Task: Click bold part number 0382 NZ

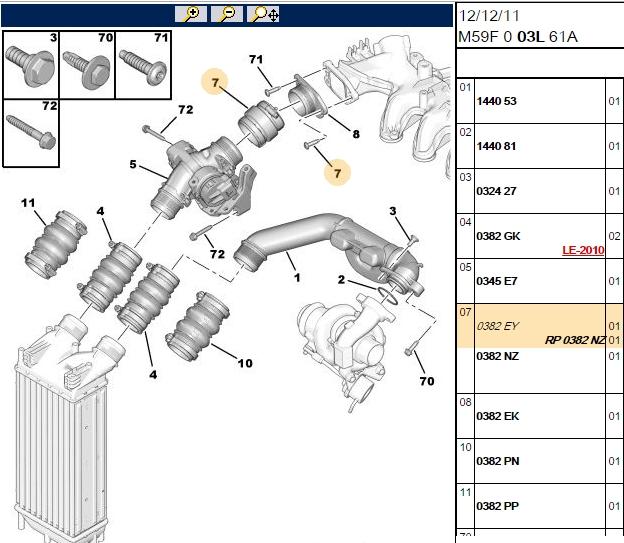Action: point(497,356)
